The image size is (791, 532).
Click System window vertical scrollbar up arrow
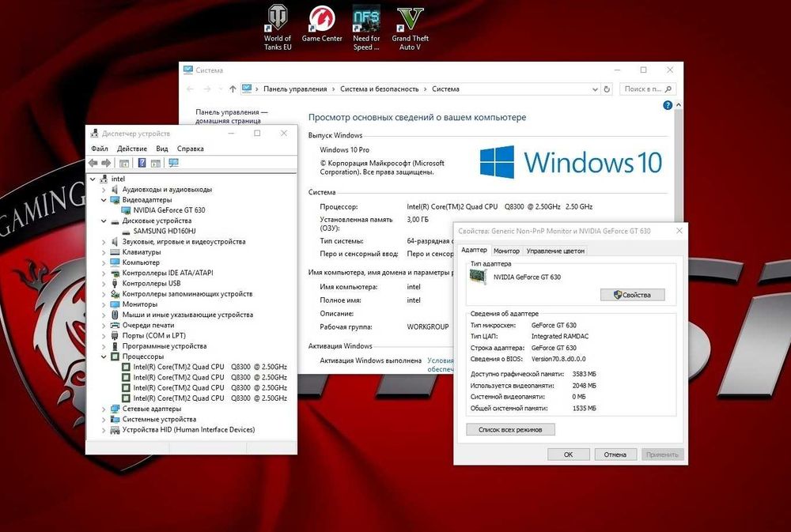coord(679,105)
